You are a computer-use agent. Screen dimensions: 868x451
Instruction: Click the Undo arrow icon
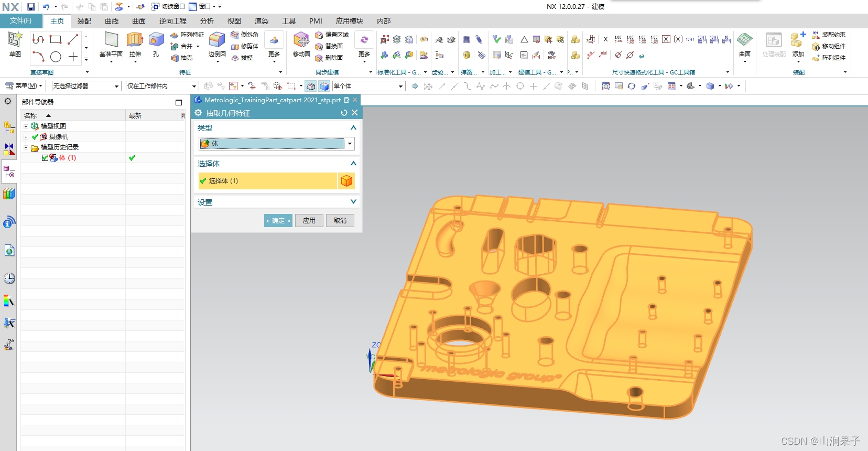click(46, 6)
